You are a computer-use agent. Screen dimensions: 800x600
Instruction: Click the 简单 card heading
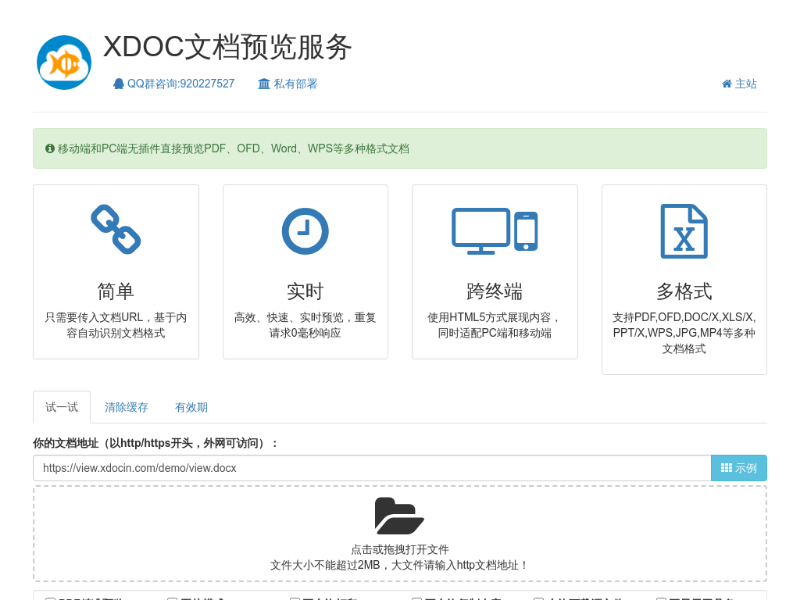tap(116, 291)
